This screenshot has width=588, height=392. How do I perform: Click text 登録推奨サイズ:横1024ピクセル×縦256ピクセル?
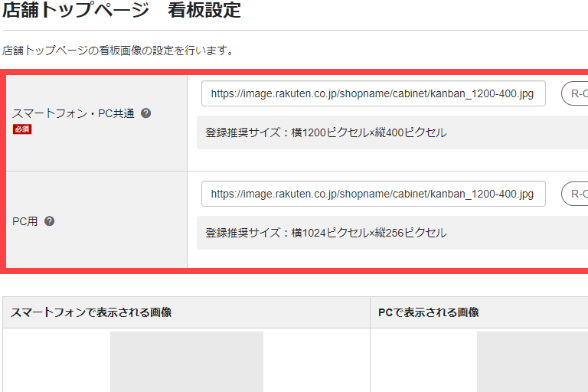tap(326, 233)
